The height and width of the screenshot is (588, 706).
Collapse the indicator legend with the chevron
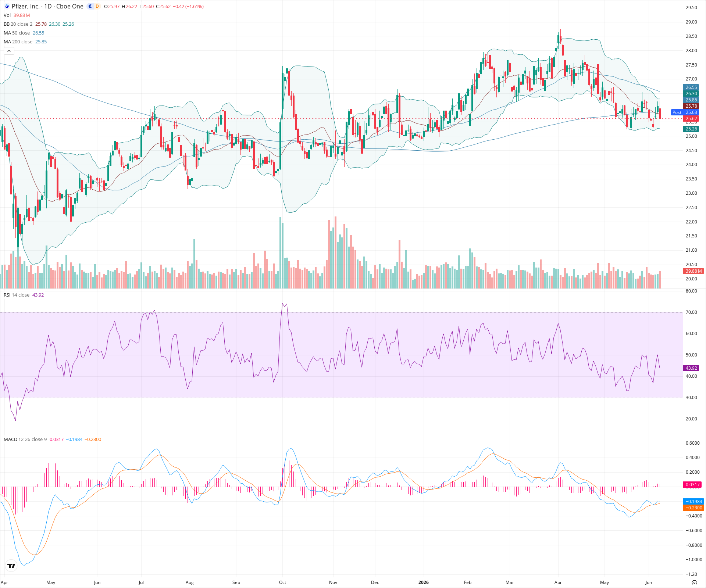point(9,51)
